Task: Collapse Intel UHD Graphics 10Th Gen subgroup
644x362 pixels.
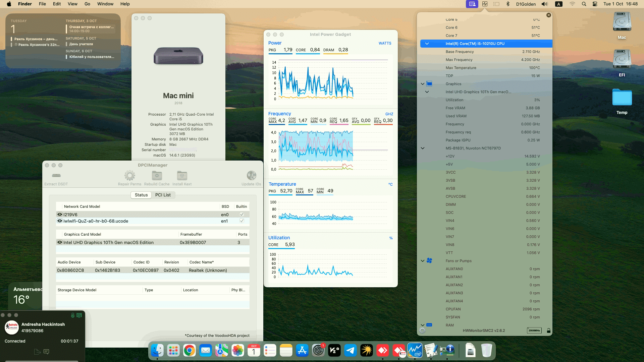Action: pos(427,92)
